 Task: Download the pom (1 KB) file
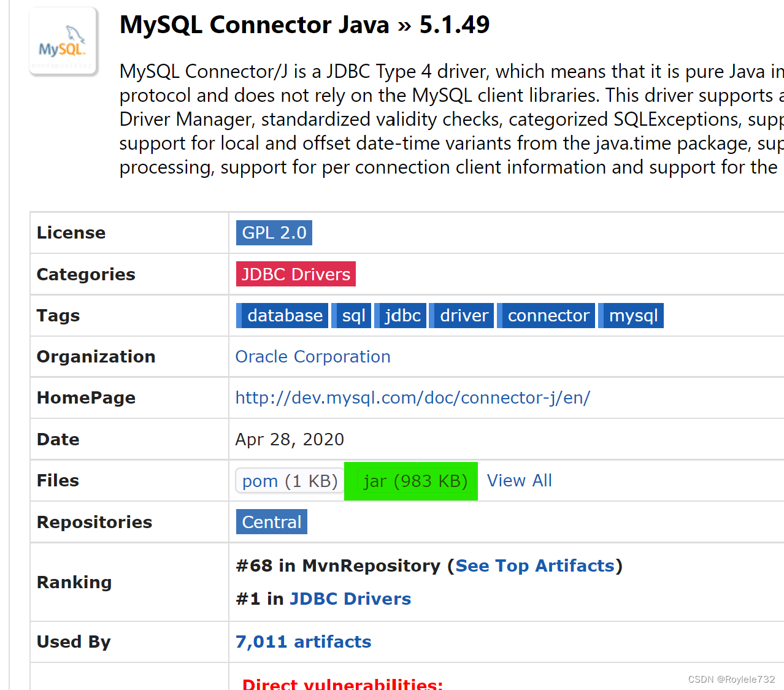tap(290, 481)
